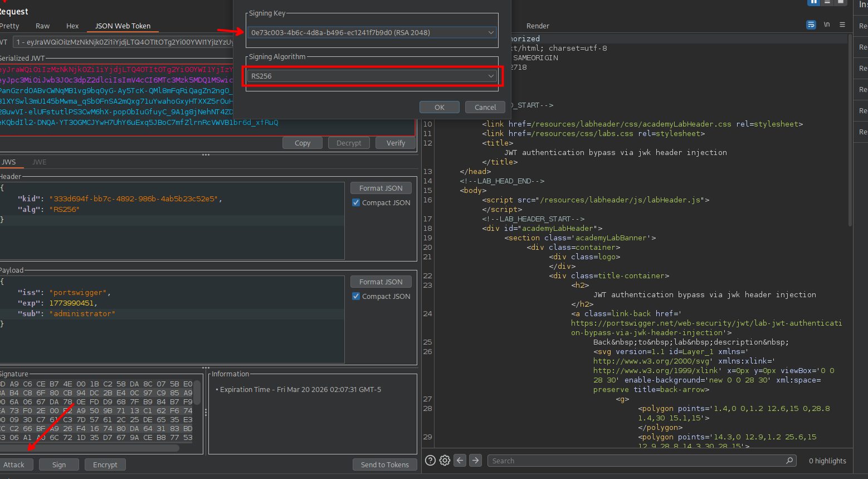This screenshot has height=479, width=868.
Task: Click the magnifier icon in the search field
Action: 789,461
